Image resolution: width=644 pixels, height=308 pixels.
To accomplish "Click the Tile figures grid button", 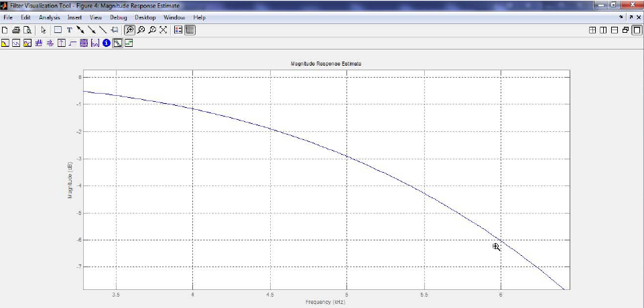I will coord(592,30).
